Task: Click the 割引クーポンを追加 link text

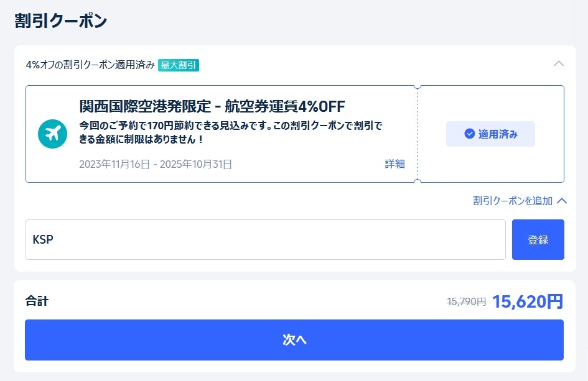Action: [512, 201]
